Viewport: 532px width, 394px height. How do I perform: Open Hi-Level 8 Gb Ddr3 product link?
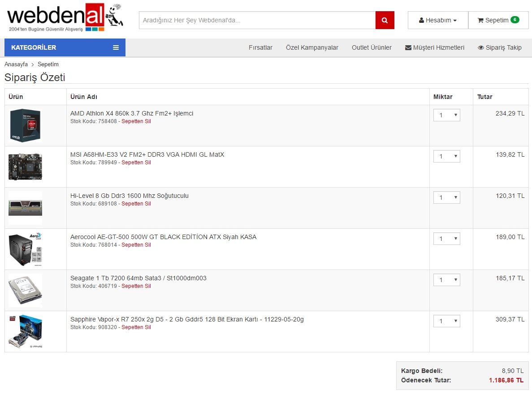point(129,196)
